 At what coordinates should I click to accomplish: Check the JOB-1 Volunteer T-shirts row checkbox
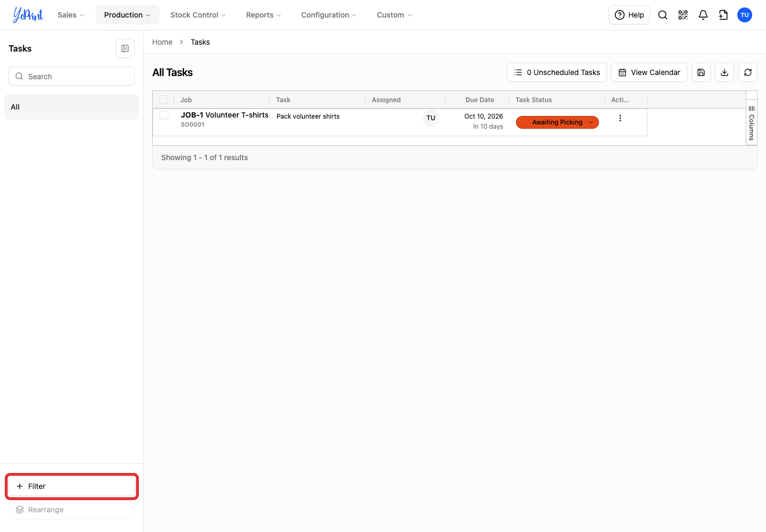point(164,115)
